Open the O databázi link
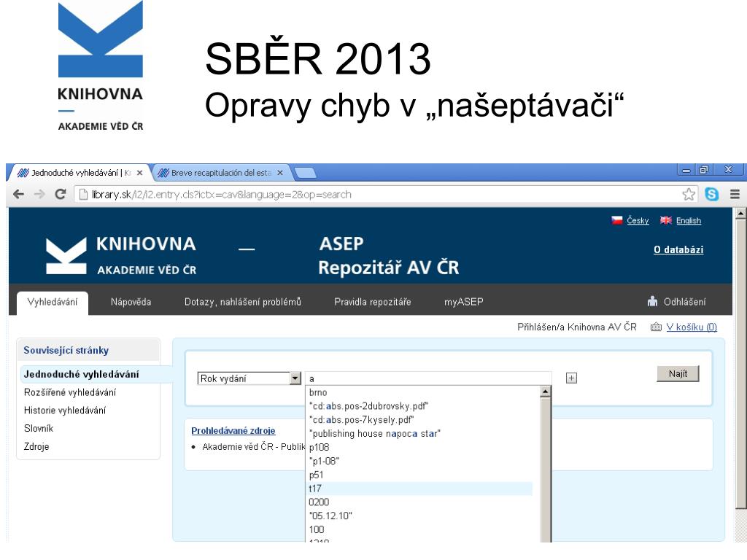747x560 pixels. (x=678, y=249)
